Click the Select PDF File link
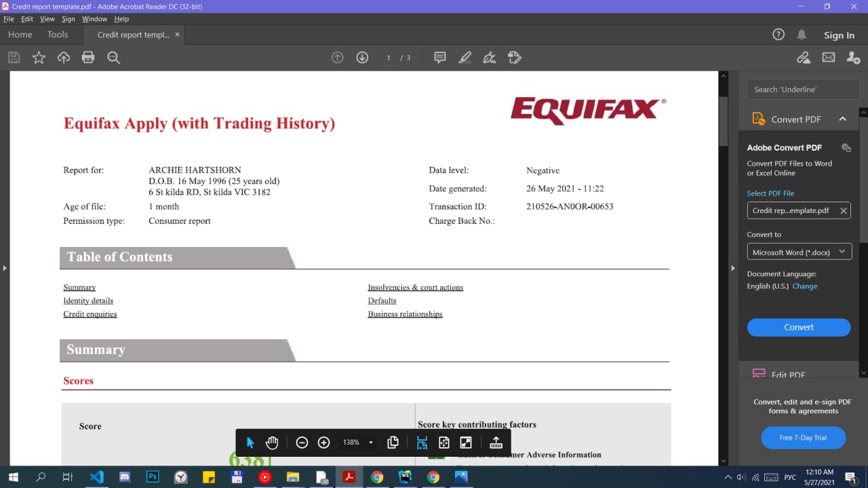868x488 pixels. [x=770, y=193]
